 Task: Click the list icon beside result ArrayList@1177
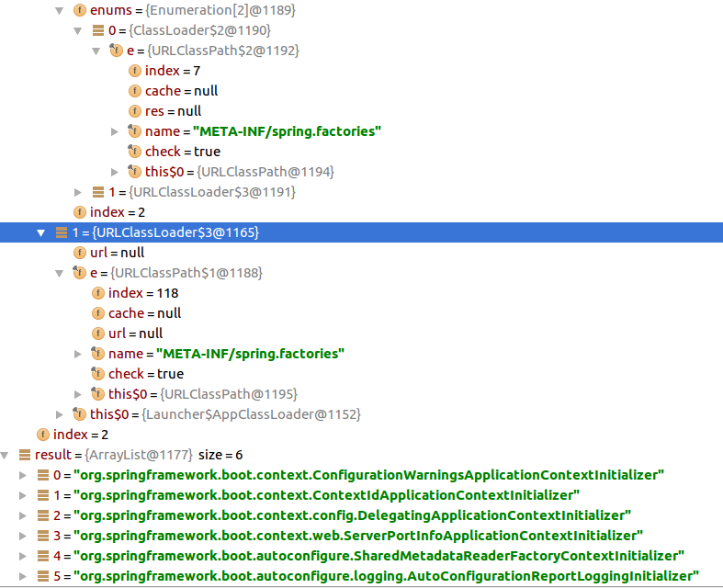tap(25, 455)
